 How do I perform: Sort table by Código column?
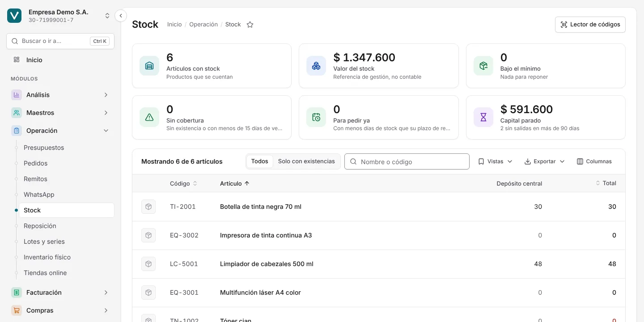(x=183, y=183)
